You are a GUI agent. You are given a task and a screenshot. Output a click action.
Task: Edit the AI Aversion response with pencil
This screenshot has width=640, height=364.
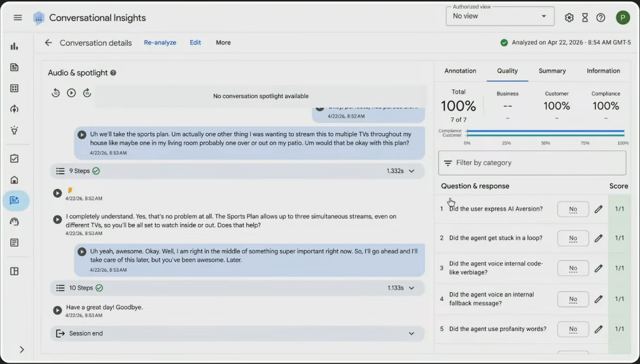coord(598,209)
